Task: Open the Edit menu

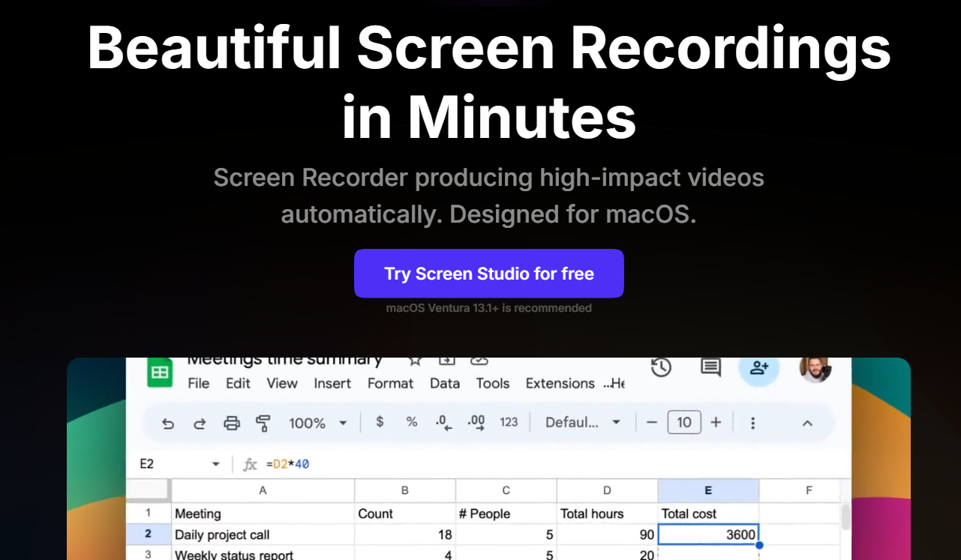Action: coord(238,383)
